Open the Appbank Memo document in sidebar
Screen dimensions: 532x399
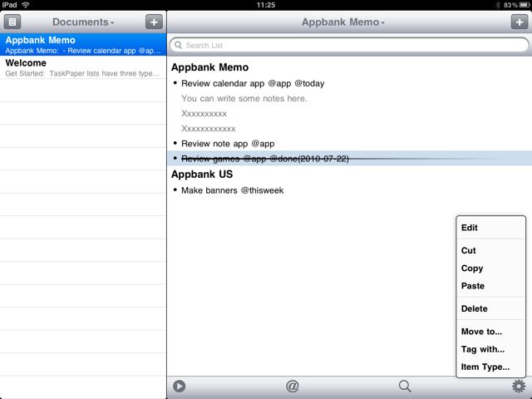click(x=83, y=44)
